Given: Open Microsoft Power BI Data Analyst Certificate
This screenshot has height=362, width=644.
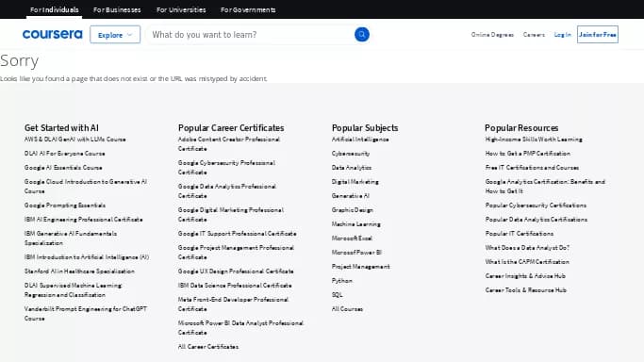Looking at the screenshot, I should point(240,328).
